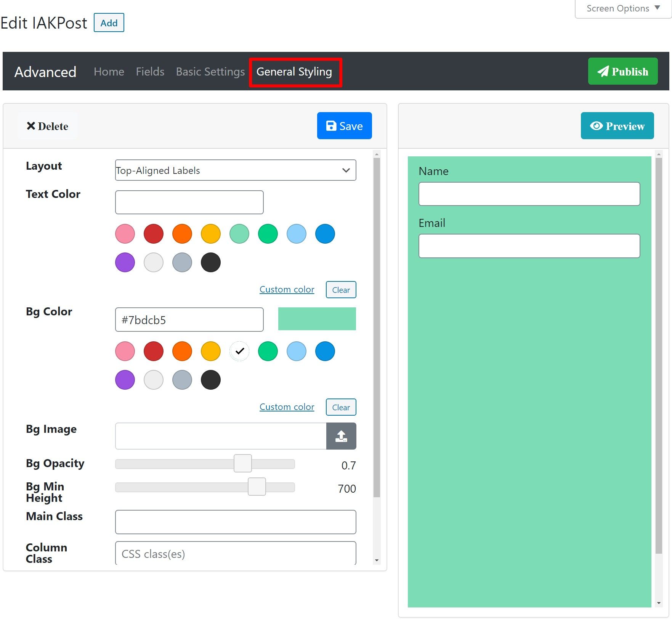Pick bright green swatch for Text Color
672x625 pixels.
pos(268,234)
